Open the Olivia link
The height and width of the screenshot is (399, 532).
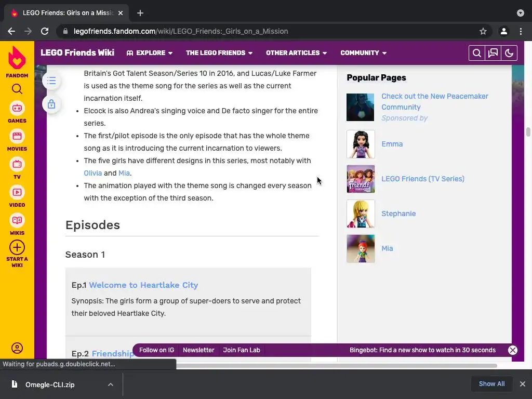(x=92, y=173)
